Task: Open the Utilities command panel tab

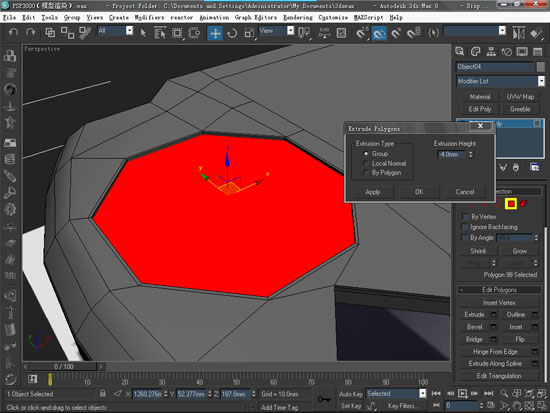Action: click(x=537, y=52)
